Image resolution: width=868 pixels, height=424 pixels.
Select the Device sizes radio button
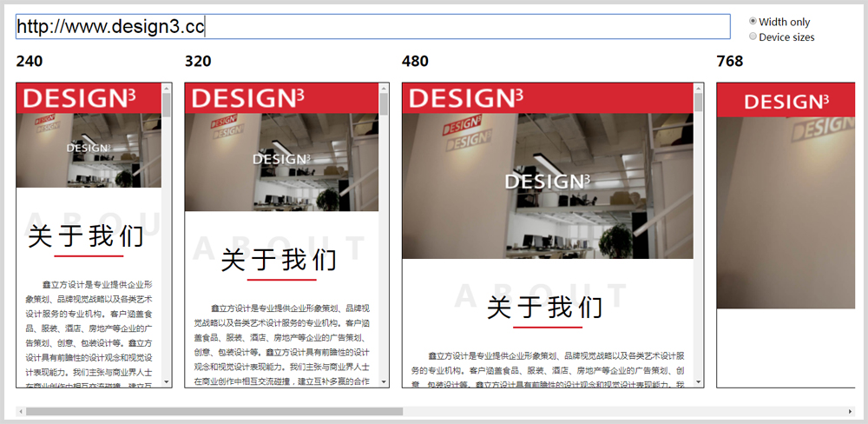753,36
